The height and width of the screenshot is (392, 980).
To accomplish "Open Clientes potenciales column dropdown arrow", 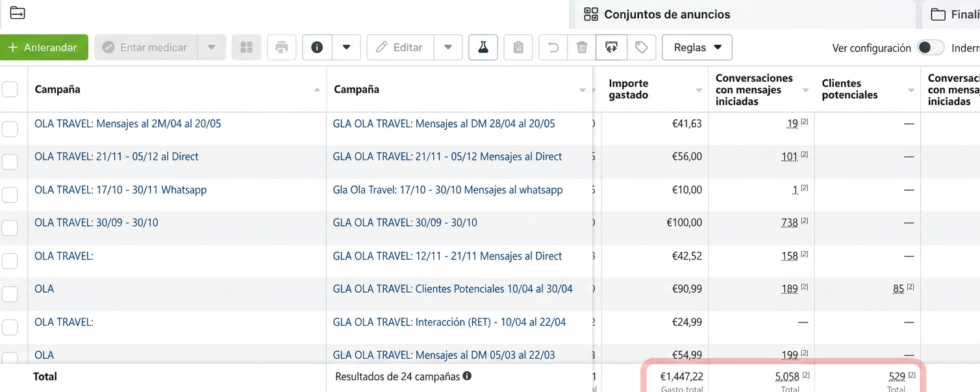I will pyautogui.click(x=911, y=90).
